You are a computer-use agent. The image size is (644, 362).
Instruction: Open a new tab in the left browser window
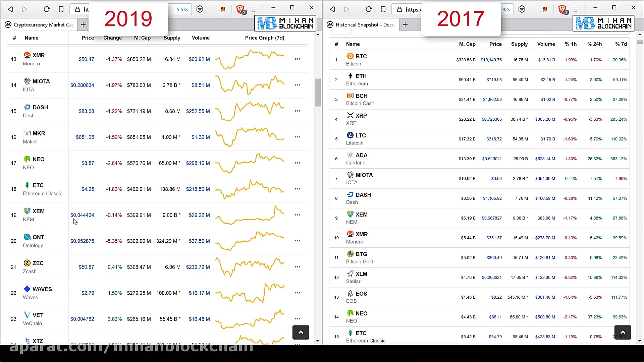(x=83, y=24)
